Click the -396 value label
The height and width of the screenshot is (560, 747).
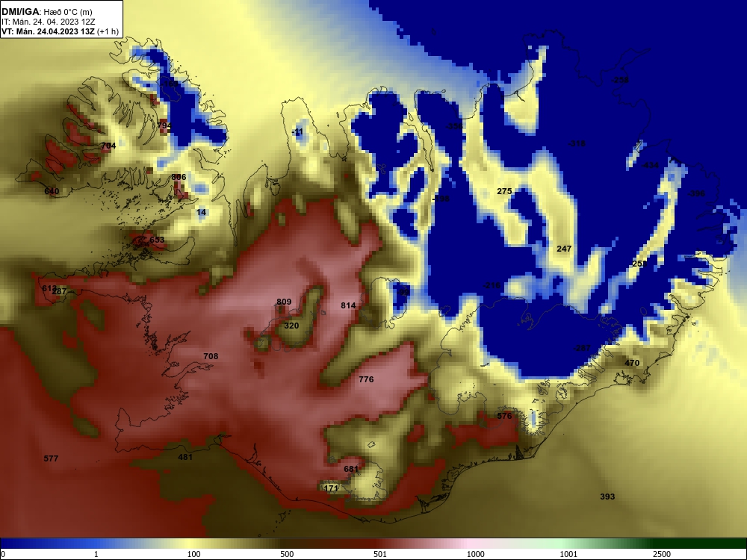click(696, 194)
